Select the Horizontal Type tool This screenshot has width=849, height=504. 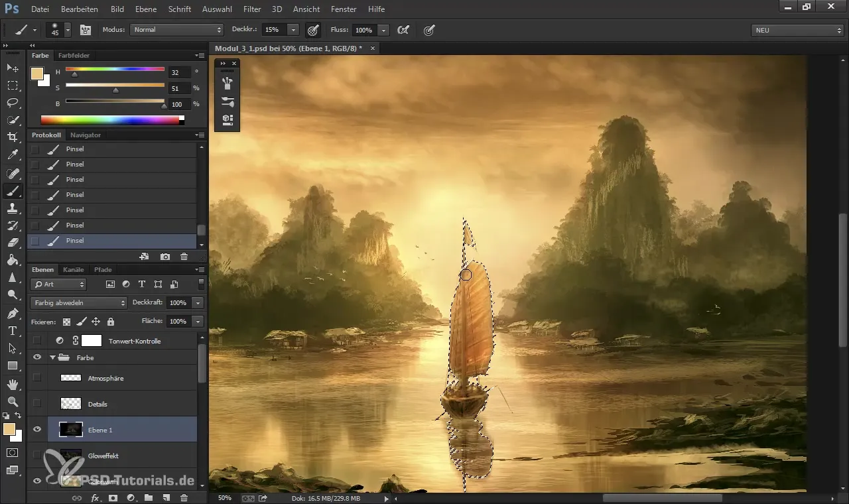pyautogui.click(x=13, y=330)
